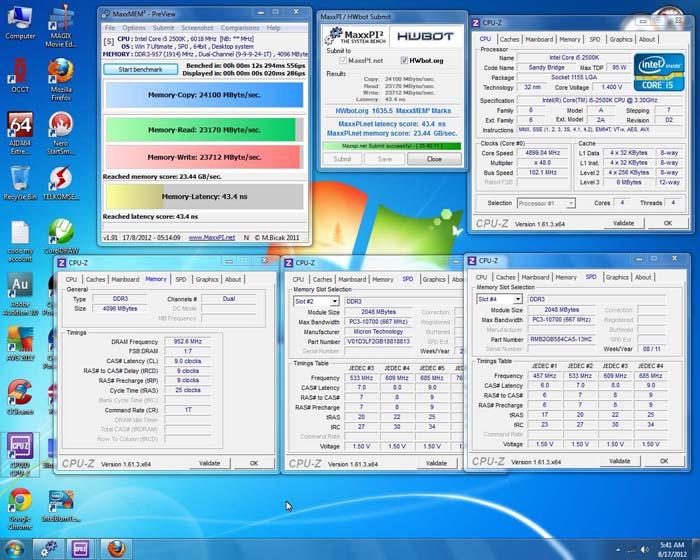The height and width of the screenshot is (560, 700).
Task: Open Firefox from the taskbar
Action: [x=116, y=549]
